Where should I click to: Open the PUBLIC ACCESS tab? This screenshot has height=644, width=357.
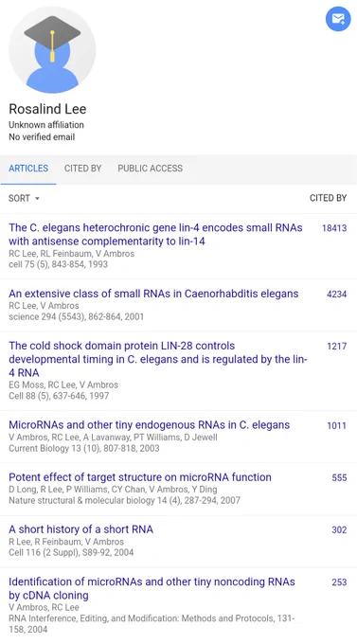pos(150,169)
